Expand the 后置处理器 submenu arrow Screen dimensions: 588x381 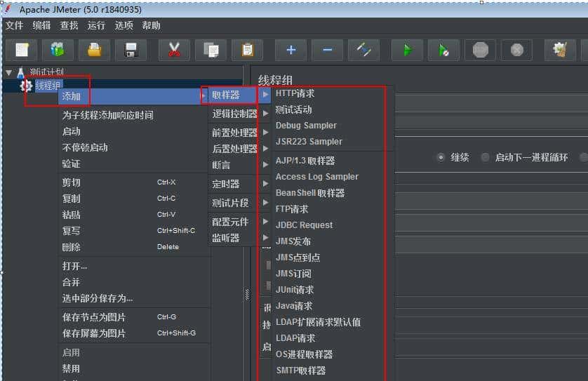coord(265,148)
